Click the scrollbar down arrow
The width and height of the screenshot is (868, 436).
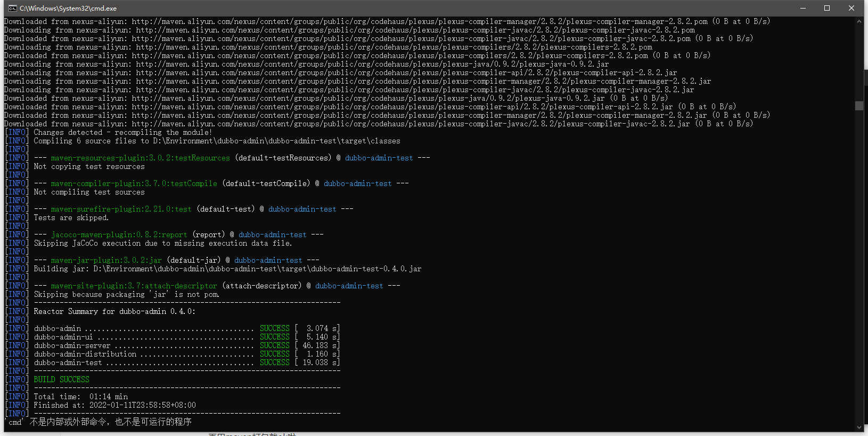pyautogui.click(x=859, y=427)
